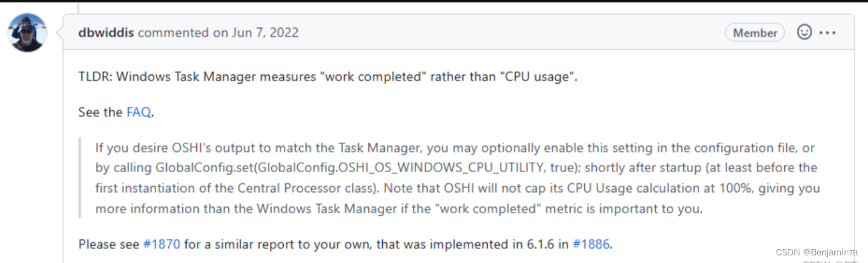Open the dbwiddis username profile link

pyautogui.click(x=106, y=32)
